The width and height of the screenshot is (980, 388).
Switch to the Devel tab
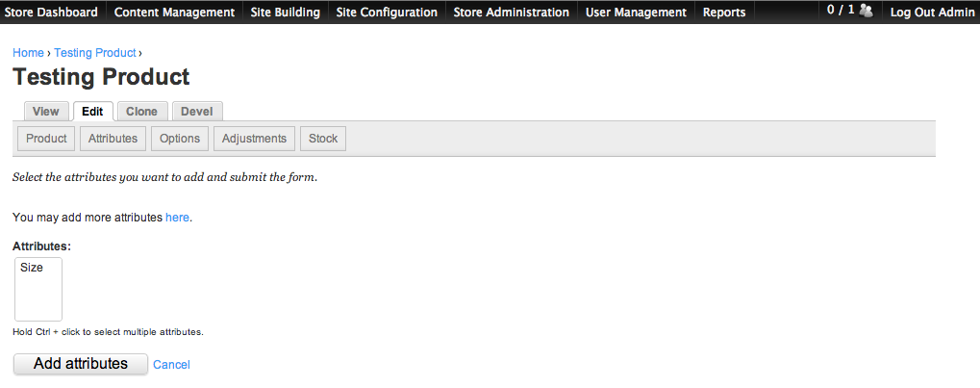click(x=197, y=112)
